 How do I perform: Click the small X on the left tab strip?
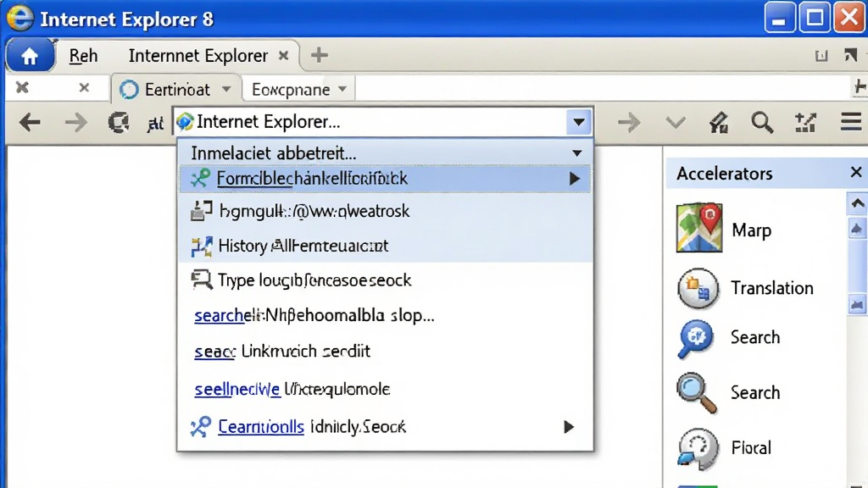click(84, 87)
